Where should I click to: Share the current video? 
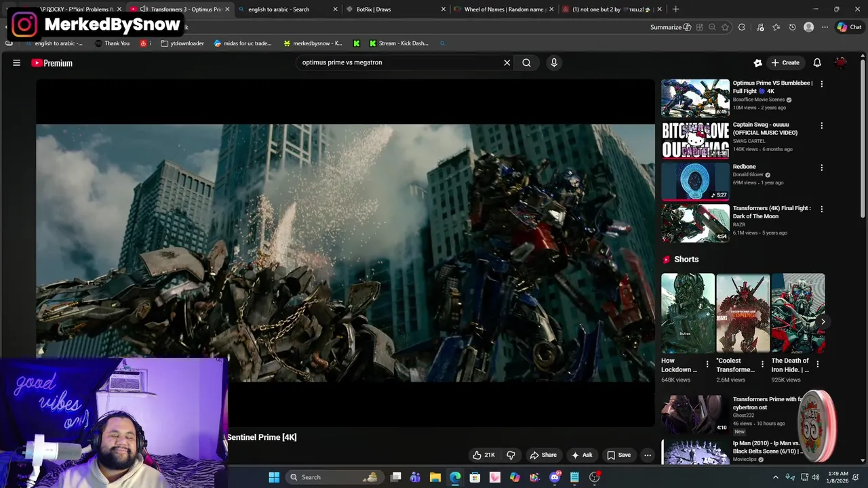tap(543, 455)
